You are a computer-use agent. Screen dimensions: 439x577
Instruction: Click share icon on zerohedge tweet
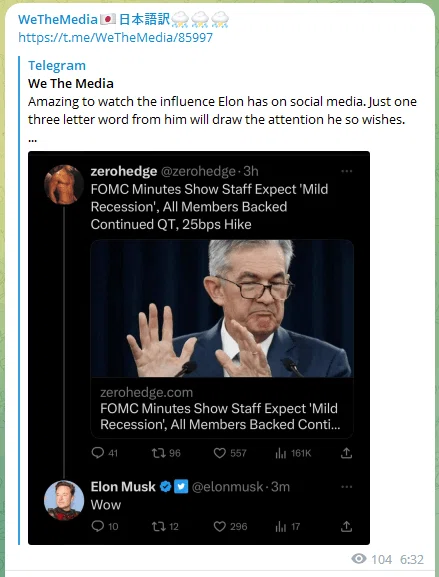click(x=346, y=453)
